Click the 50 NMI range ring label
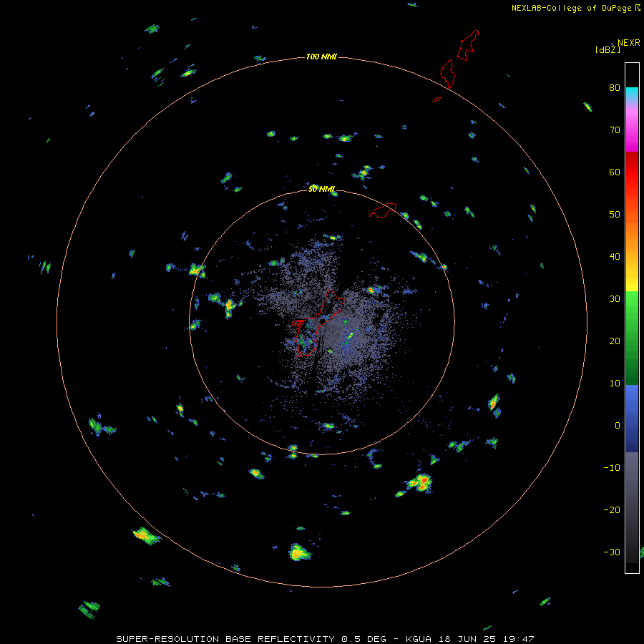Image resolution: width=644 pixels, height=644 pixels. tap(321, 189)
